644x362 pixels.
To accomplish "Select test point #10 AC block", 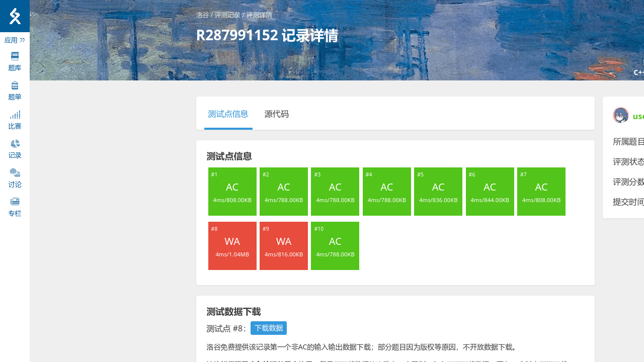I will (x=335, y=246).
